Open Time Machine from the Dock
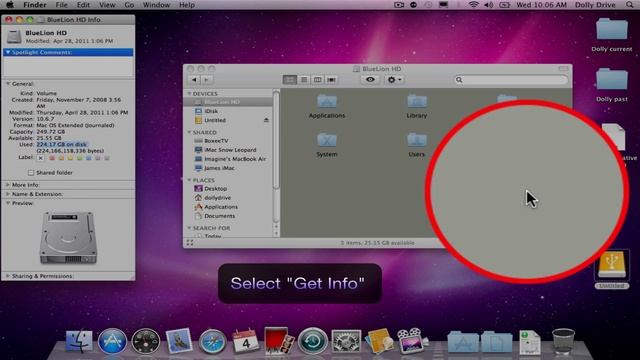This screenshot has height=360, width=640. point(313,341)
